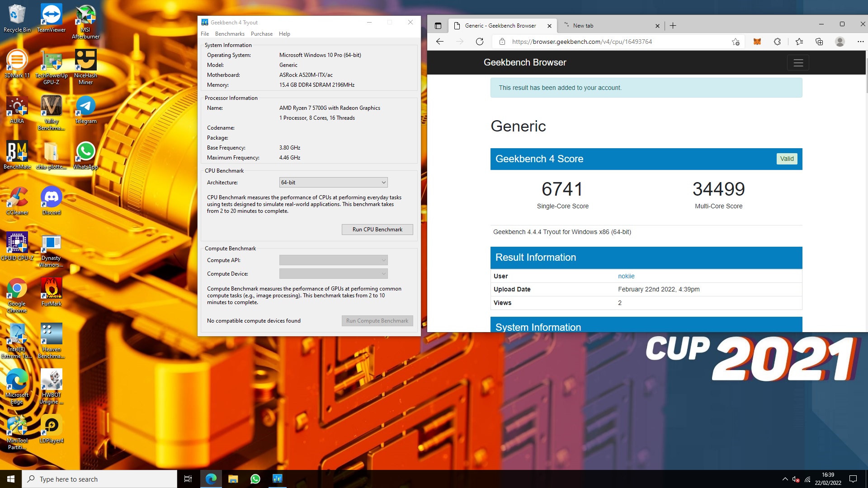
Task: Select the Telegram desktop icon
Action: click(85, 109)
